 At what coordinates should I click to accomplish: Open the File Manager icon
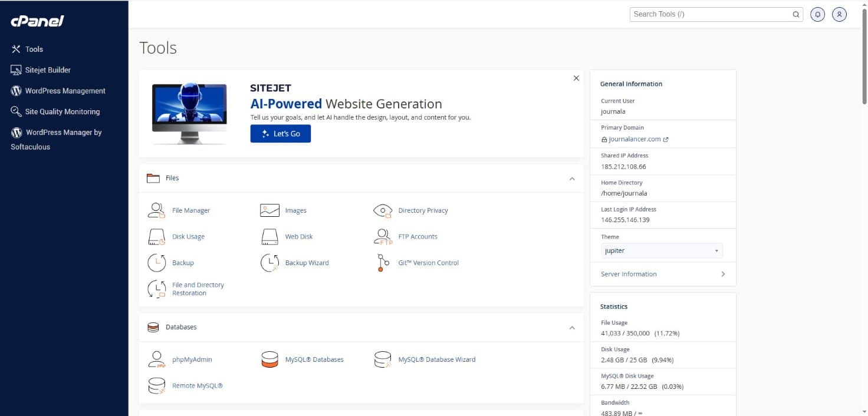(156, 210)
